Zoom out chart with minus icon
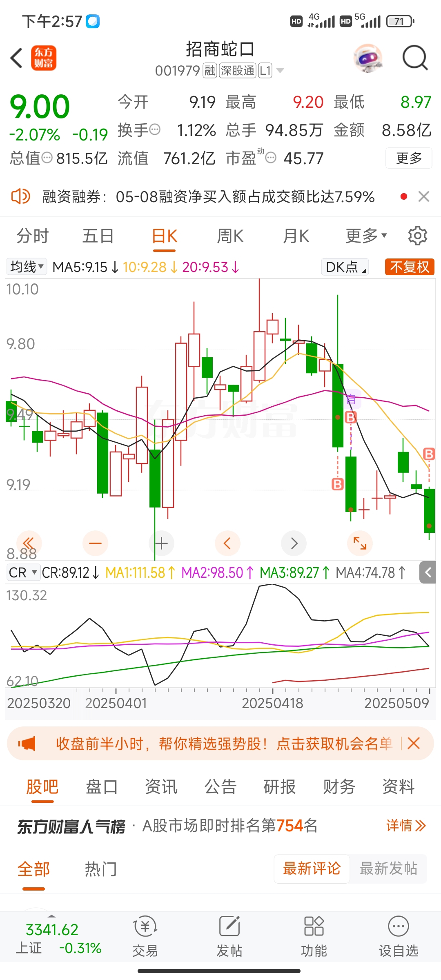This screenshot has height=980, width=441. click(95, 543)
